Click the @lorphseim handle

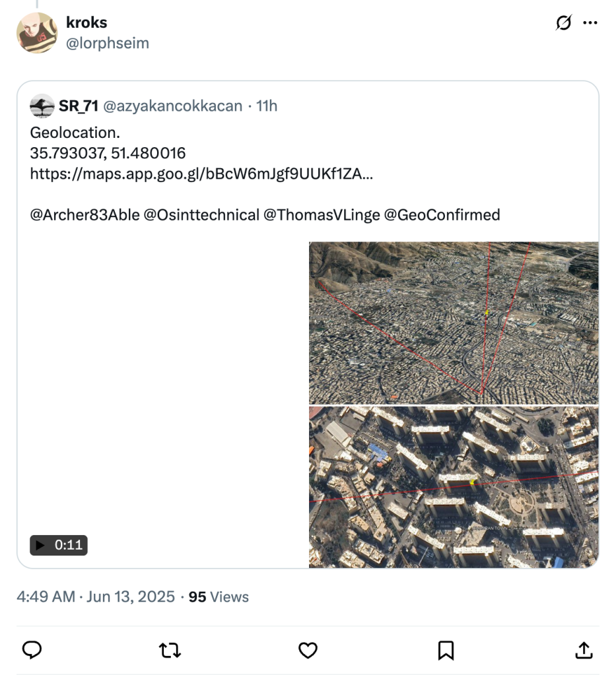pos(108,44)
